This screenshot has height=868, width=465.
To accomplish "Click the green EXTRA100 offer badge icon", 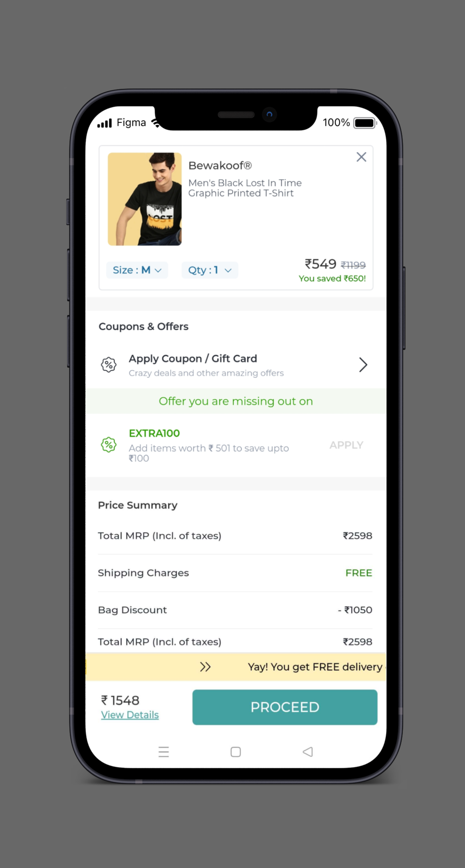I will coord(109,445).
